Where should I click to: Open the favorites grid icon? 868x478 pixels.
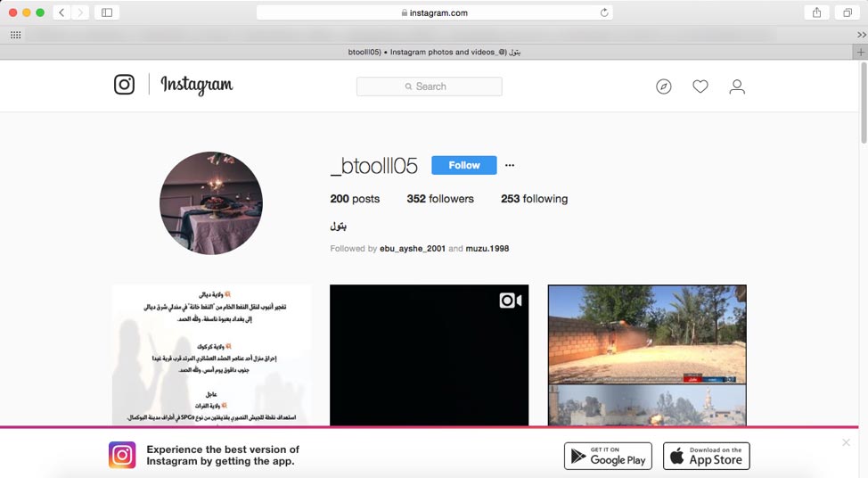[x=15, y=35]
